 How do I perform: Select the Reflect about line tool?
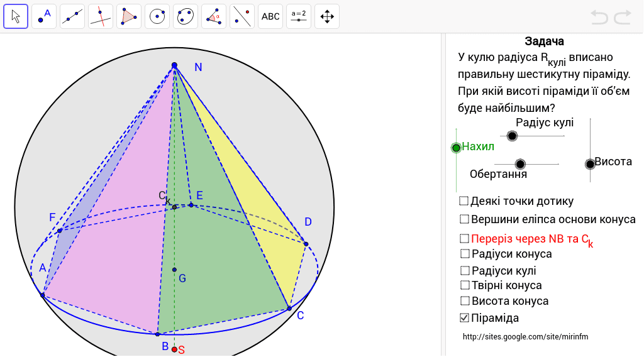(242, 16)
